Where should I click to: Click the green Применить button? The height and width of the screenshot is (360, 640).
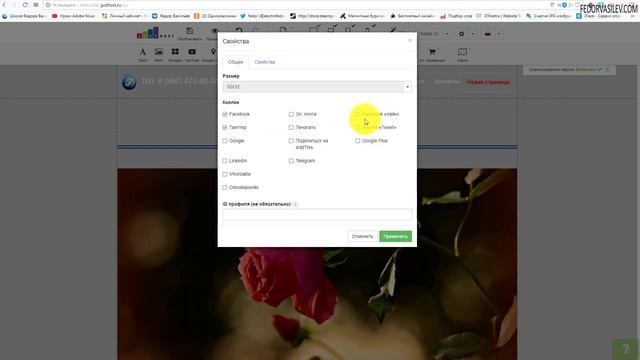tap(395, 236)
